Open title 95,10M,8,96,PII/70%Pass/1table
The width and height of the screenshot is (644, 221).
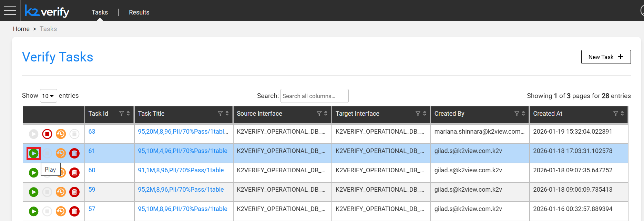click(x=183, y=209)
